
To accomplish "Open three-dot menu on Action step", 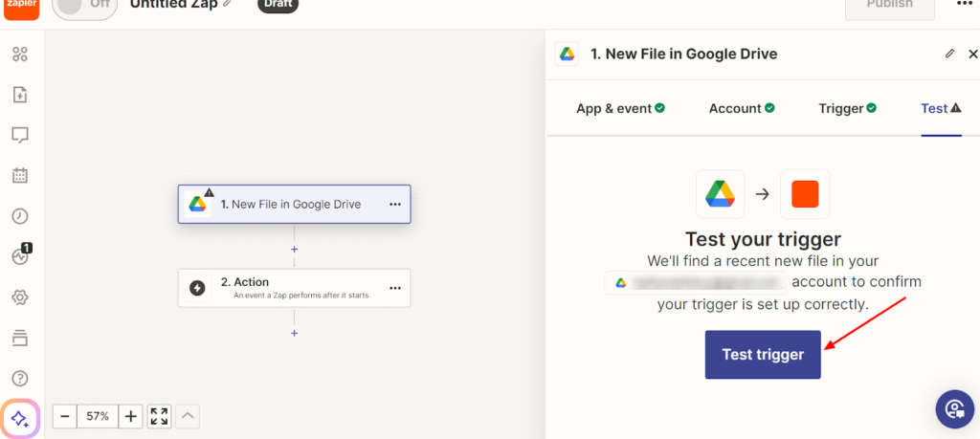I will (394, 288).
